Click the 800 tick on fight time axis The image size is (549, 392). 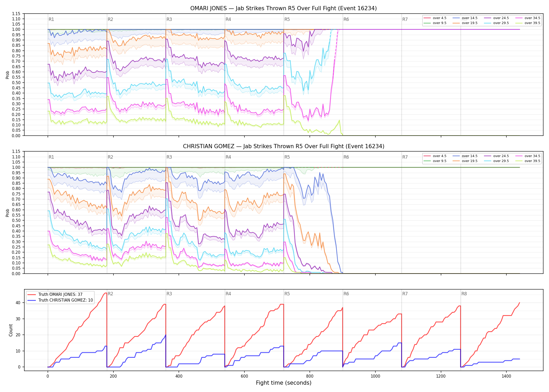click(x=310, y=376)
